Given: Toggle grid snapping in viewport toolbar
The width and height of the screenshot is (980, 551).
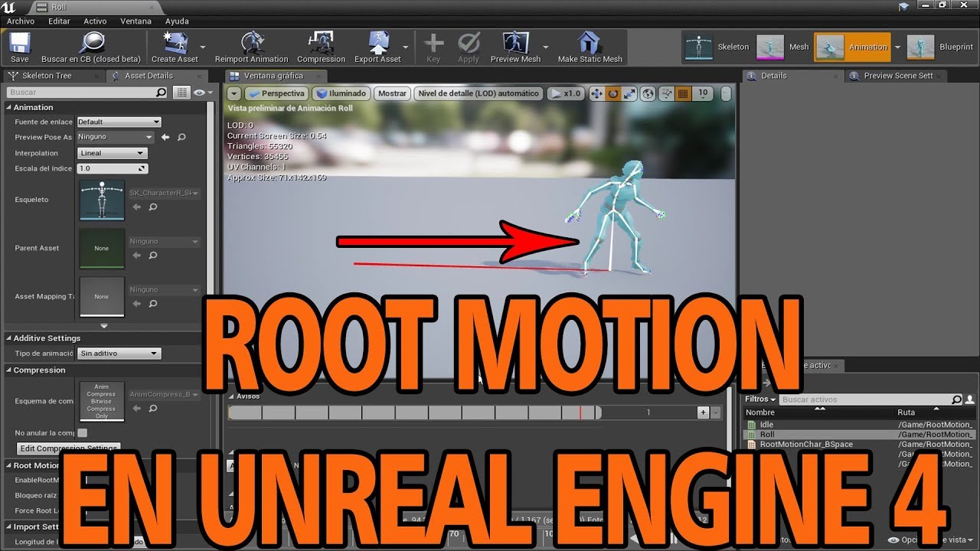Looking at the screenshot, I should pyautogui.click(x=684, y=93).
